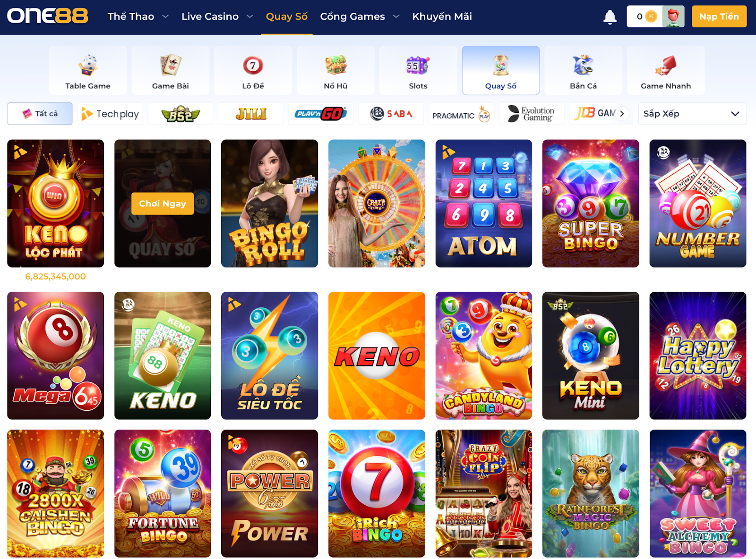Select the Tất cả filter
The image size is (756, 559).
click(x=40, y=114)
